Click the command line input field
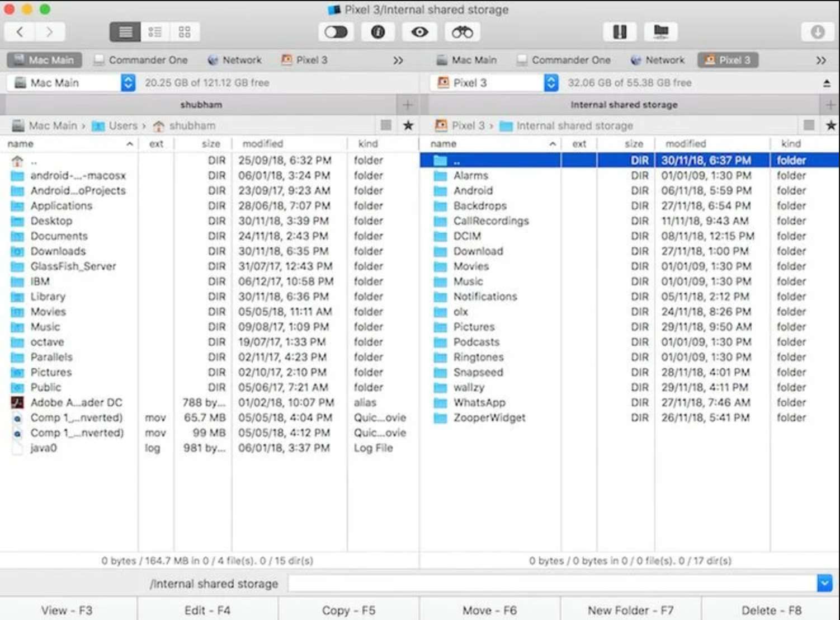Screen dimensions: 840x620 [x=552, y=583]
